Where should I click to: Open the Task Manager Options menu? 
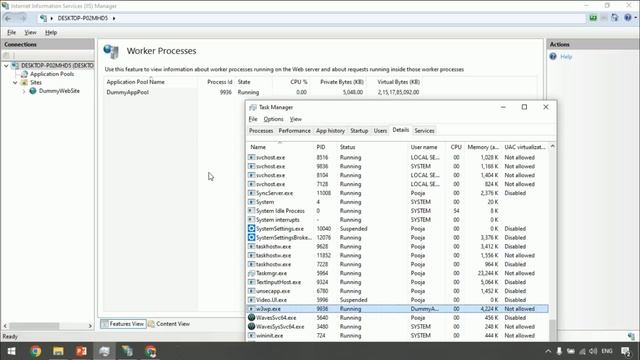(x=273, y=119)
